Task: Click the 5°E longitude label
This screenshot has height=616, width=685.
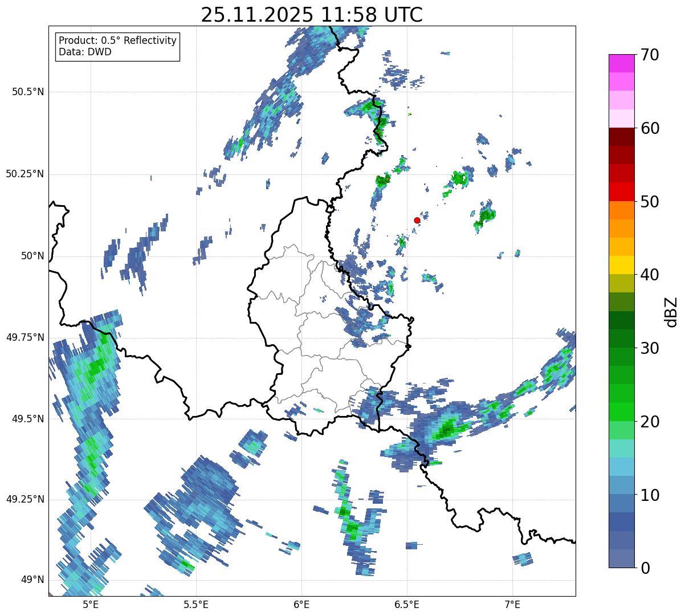Action: click(90, 605)
